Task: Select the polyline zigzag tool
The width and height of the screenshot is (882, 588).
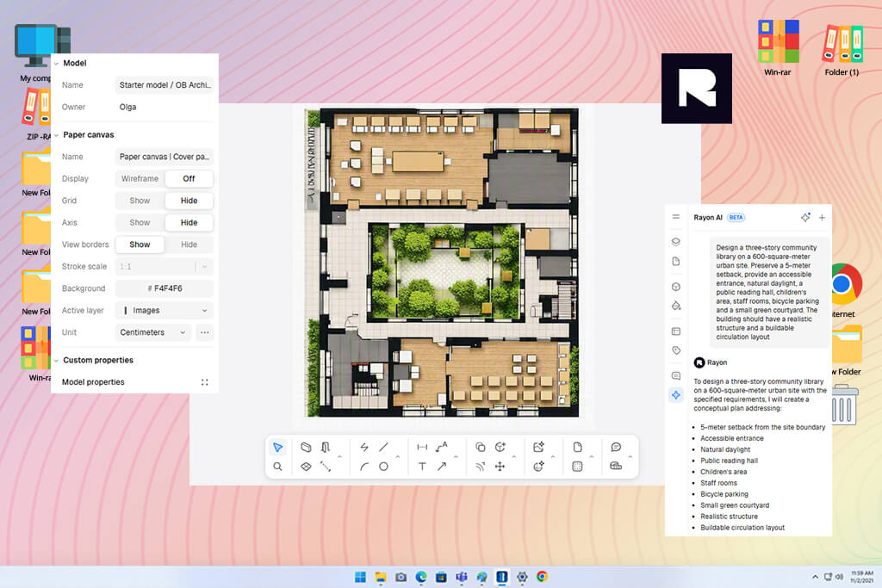Action: point(364,448)
